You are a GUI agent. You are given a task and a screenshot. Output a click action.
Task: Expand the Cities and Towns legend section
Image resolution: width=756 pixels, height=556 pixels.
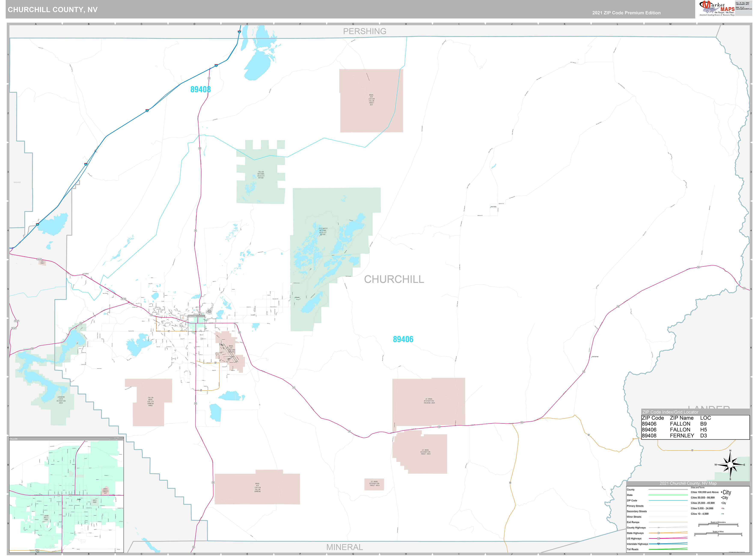(x=698, y=488)
